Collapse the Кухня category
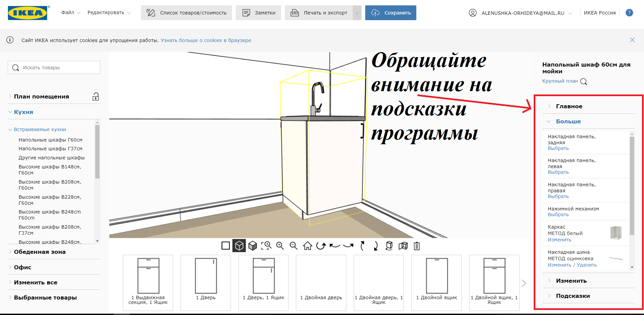The height and width of the screenshot is (315, 644). [23, 112]
